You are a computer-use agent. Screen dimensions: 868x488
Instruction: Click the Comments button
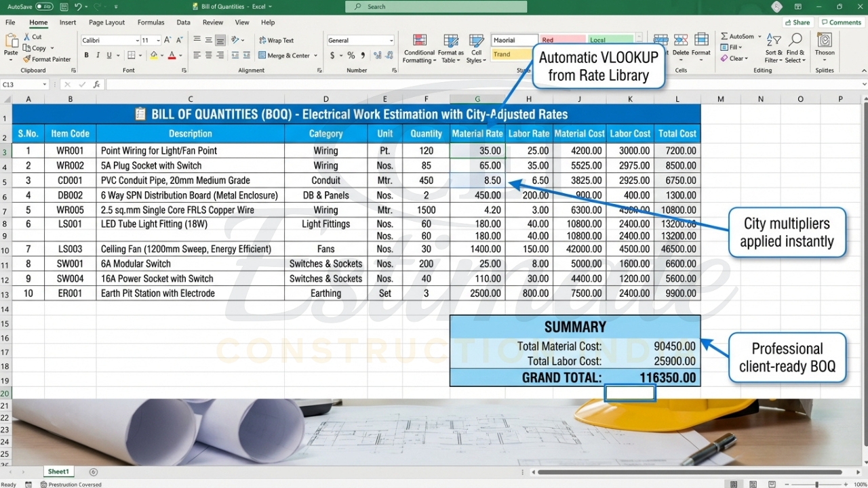tap(841, 22)
